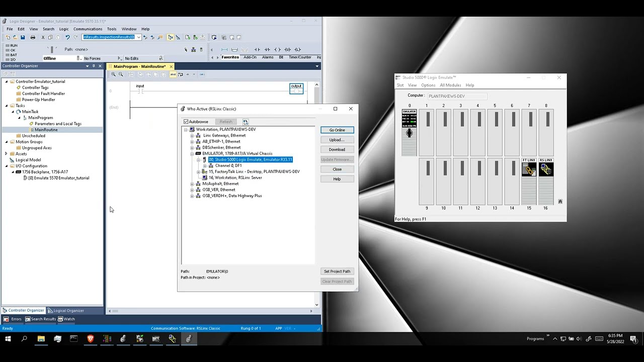Select Channel 0, DF1 in tree

click(x=228, y=165)
